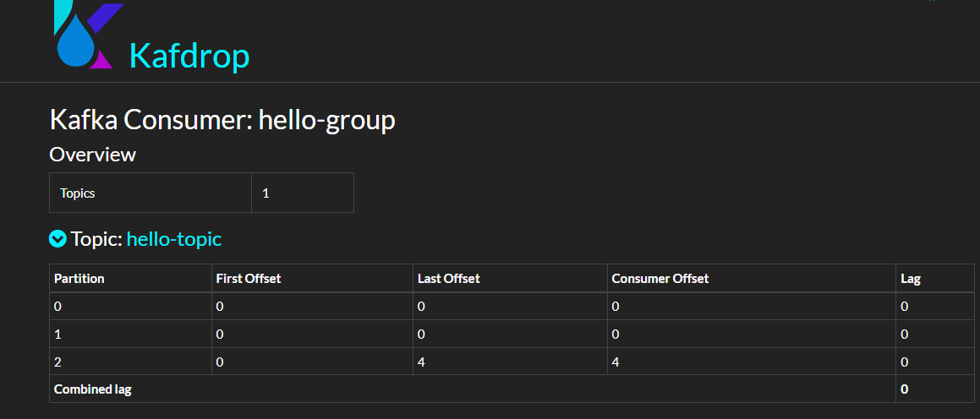This screenshot has height=419, width=980.
Task: Select partition 1 in Partition column
Action: 57,335
